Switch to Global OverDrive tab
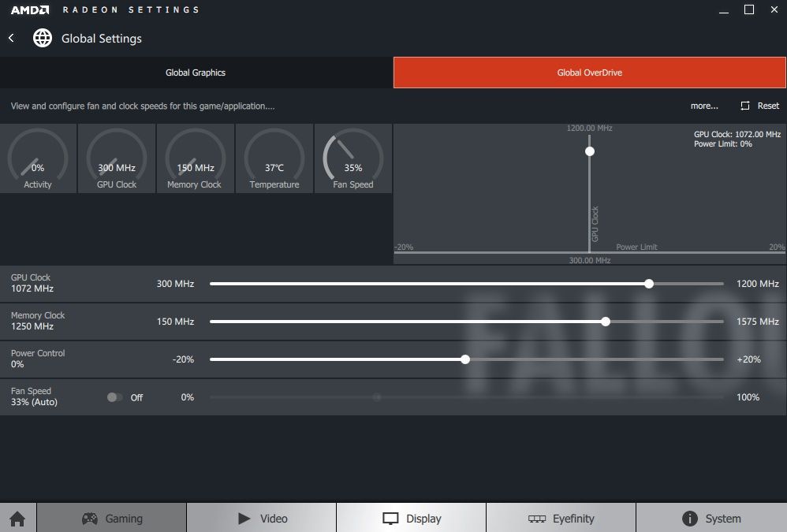Image resolution: width=787 pixels, height=532 pixels. (590, 73)
